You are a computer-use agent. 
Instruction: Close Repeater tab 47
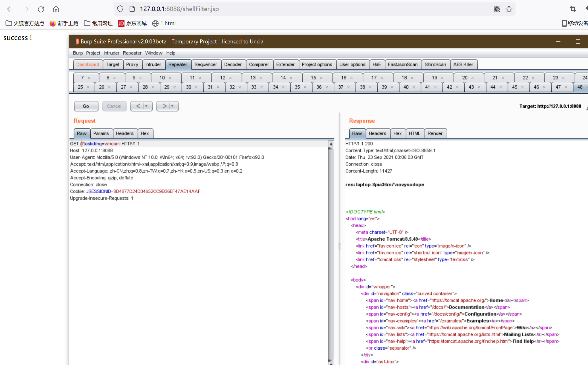pos(566,87)
